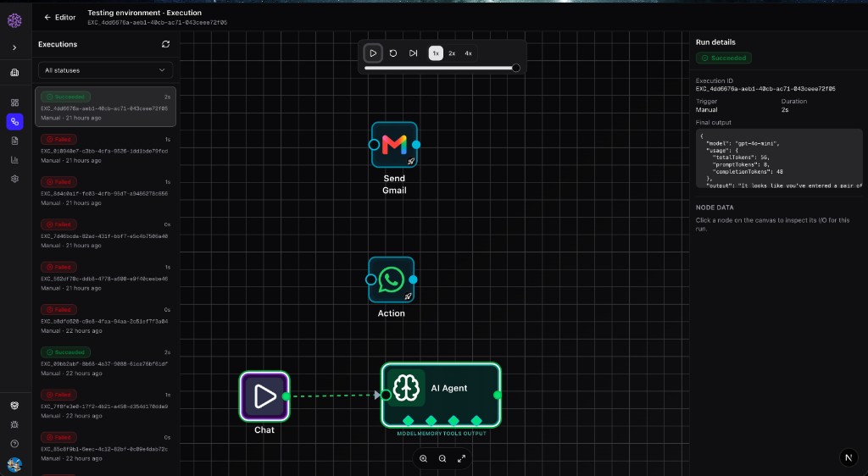The image size is (868, 476).
Task: Click the Execution ID value in Run details
Action: click(x=765, y=88)
